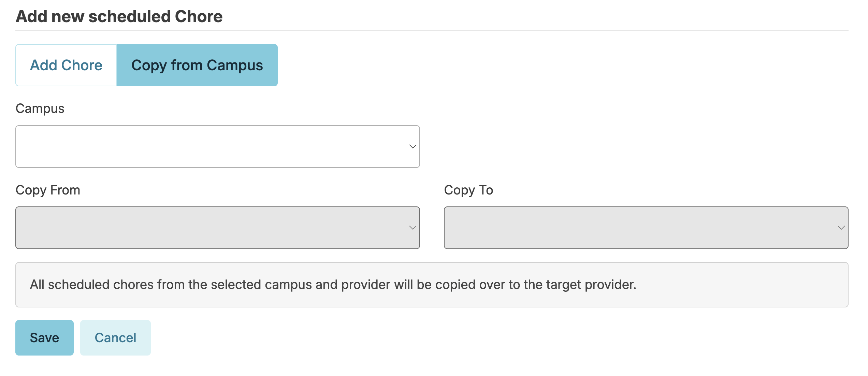This screenshot has width=868, height=376.
Task: Click the divider line below the heading
Action: pos(432,31)
